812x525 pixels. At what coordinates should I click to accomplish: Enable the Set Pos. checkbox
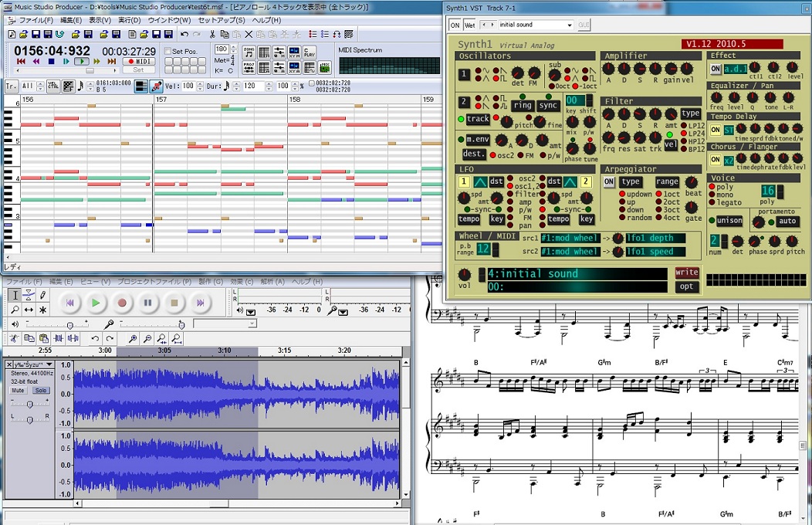(167, 51)
